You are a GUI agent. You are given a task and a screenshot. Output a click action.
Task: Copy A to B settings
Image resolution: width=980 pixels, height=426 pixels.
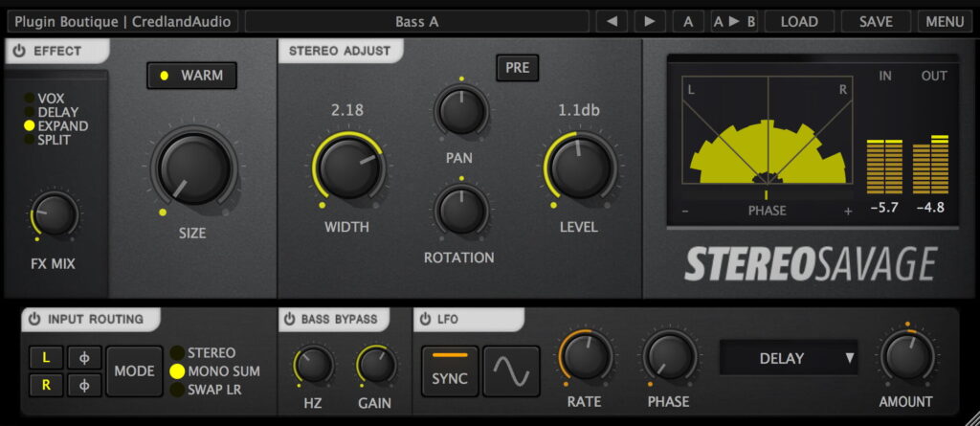(734, 21)
